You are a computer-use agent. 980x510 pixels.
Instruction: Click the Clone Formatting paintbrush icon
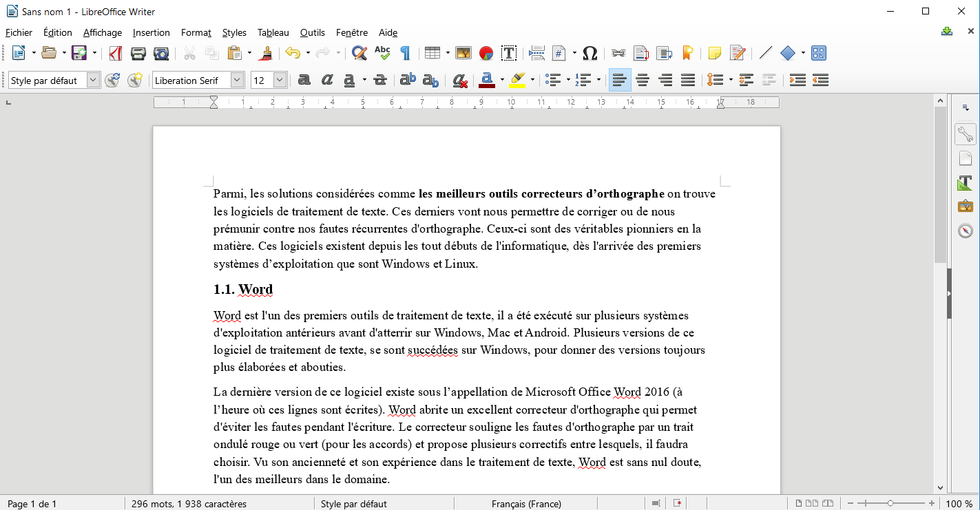click(x=265, y=53)
